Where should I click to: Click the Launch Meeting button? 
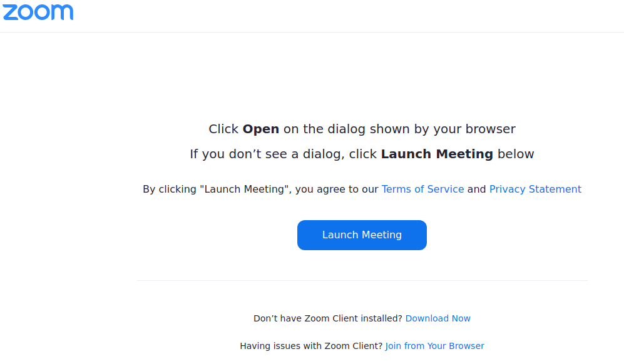click(362, 235)
